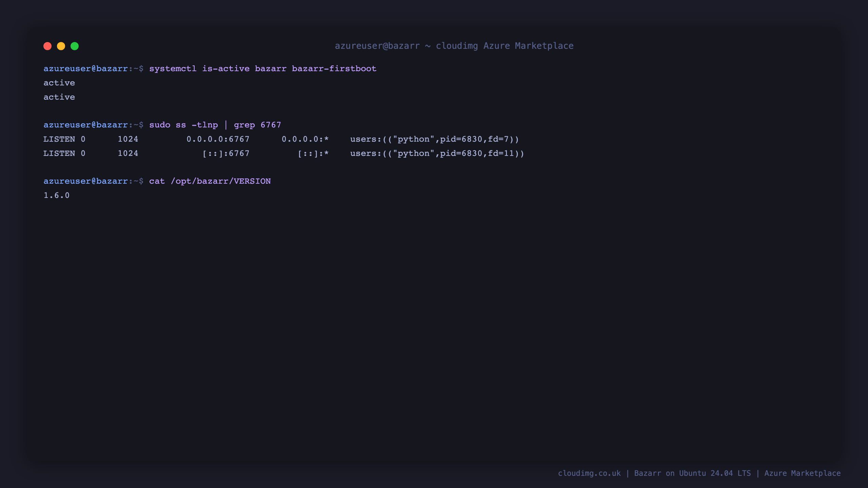
Task: Click the users entry ending with 'fd=7))'
Action: pos(435,139)
